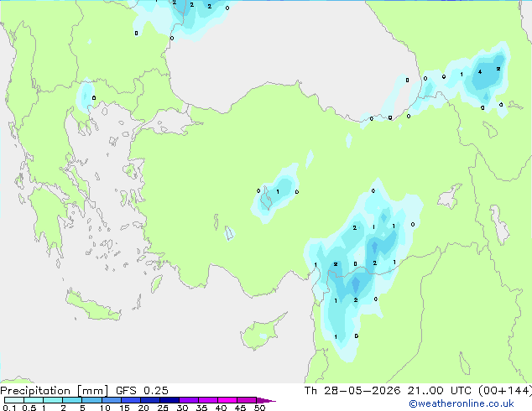532x411 pixels.
Task: Pick the legend swatch between 35 and 40
Action: [x=207, y=400]
